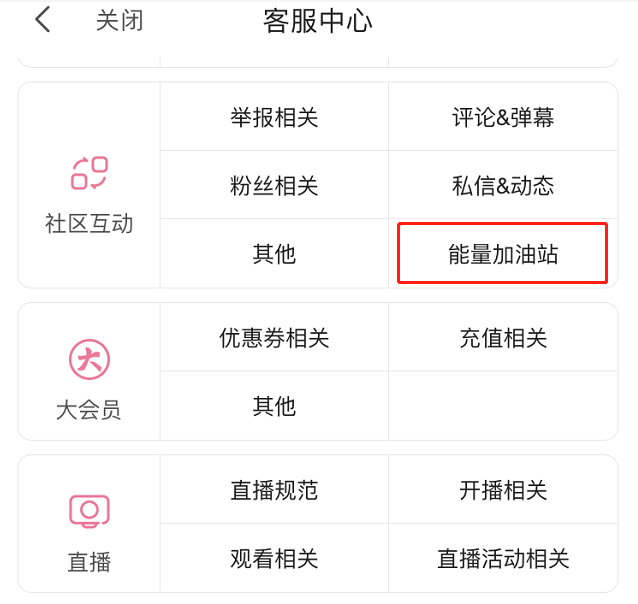The width and height of the screenshot is (638, 604).
Task: Open 直播活动相关 help topic
Action: [x=503, y=558]
